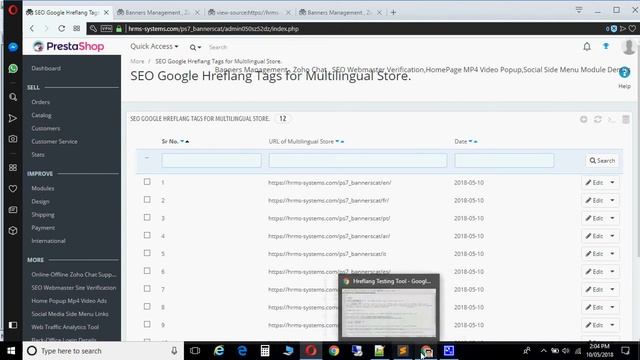
Task: Open SEO Webmaster Site Verification menu
Action: click(74, 288)
